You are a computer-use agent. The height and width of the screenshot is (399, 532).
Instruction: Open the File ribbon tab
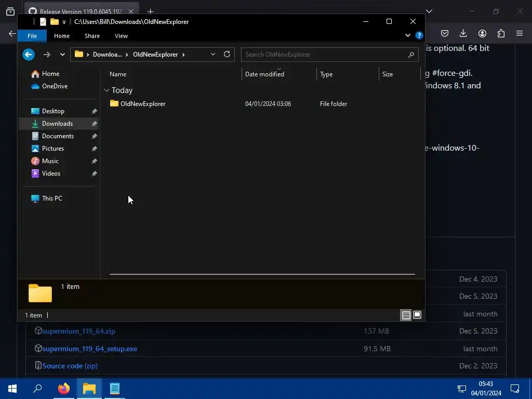click(32, 36)
